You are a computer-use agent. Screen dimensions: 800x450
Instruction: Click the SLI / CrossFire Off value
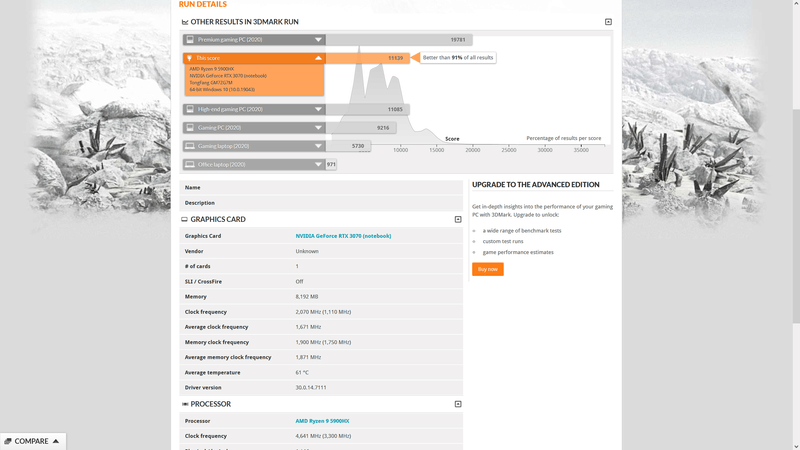[x=299, y=282]
